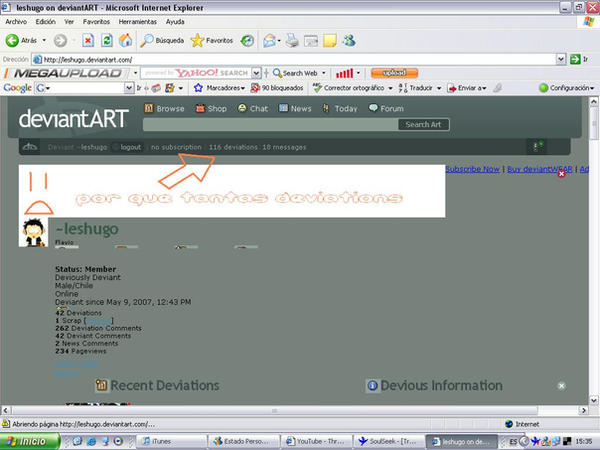This screenshot has width=600, height=450.
Task: Open the MEGAUPLOAD toolbar dropdown arrow
Action: point(135,73)
